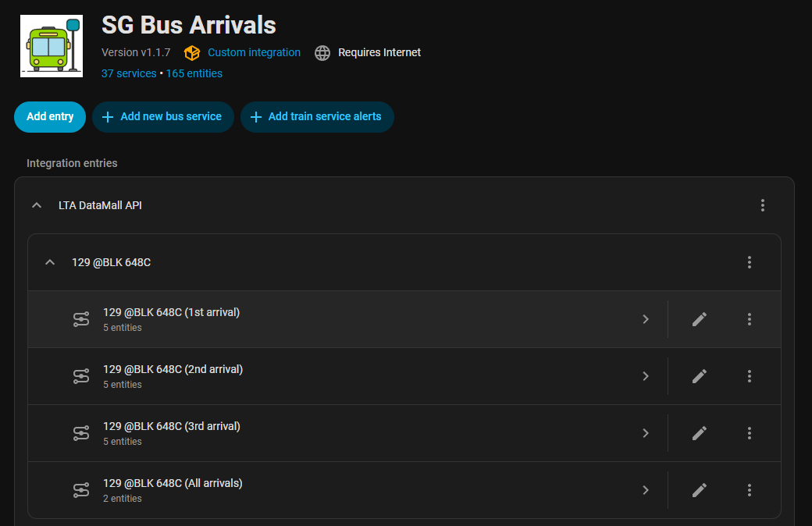The width and height of the screenshot is (812, 526).
Task: Edit the 129 @BLK 648C 1st arrival entry
Action: (700, 319)
